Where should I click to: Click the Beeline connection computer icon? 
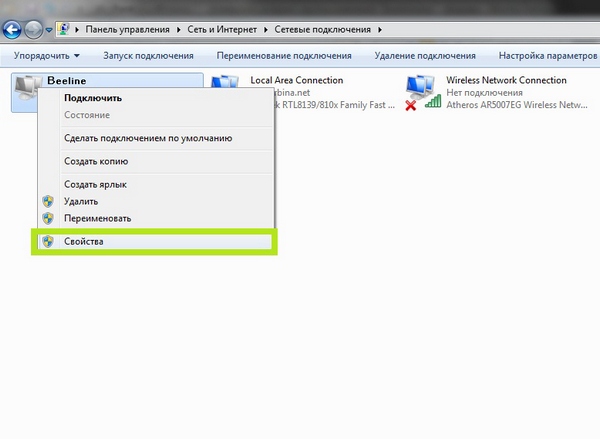click(x=26, y=87)
